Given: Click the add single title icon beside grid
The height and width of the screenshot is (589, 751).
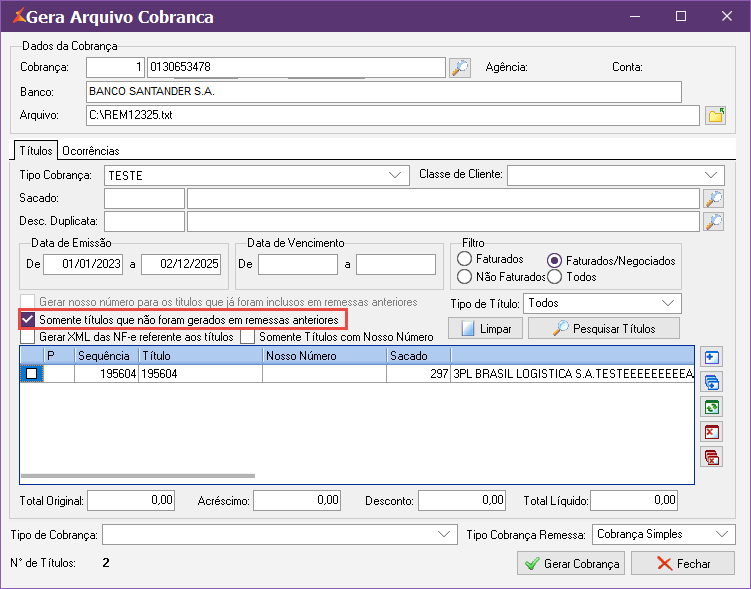Looking at the screenshot, I should point(712,357).
